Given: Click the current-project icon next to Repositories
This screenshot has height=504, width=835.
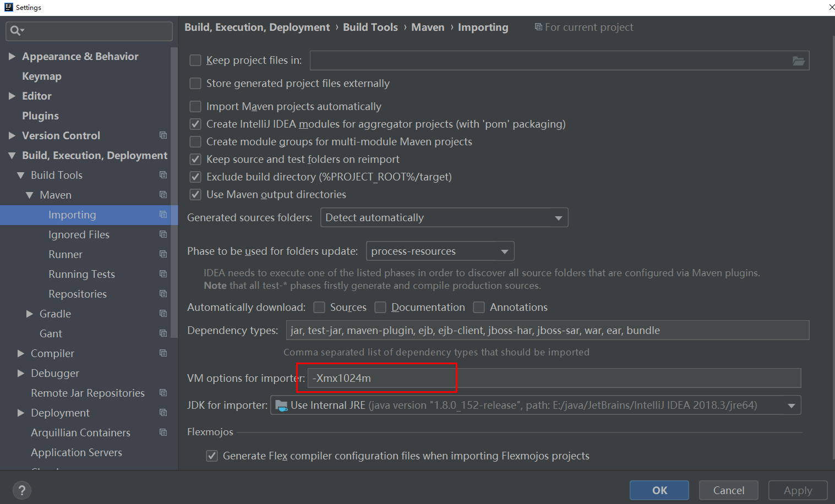Looking at the screenshot, I should pos(163,294).
